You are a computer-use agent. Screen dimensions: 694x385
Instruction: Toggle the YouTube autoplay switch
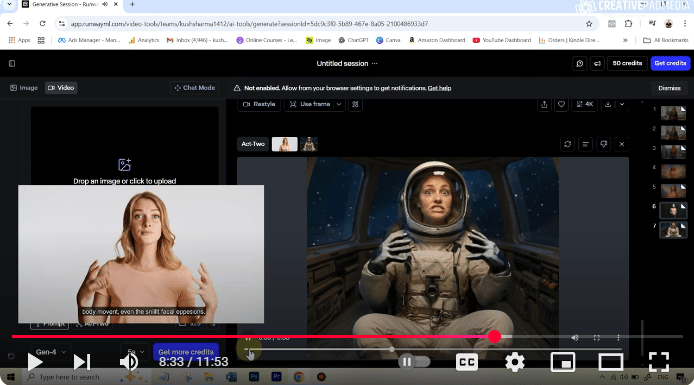click(x=414, y=362)
